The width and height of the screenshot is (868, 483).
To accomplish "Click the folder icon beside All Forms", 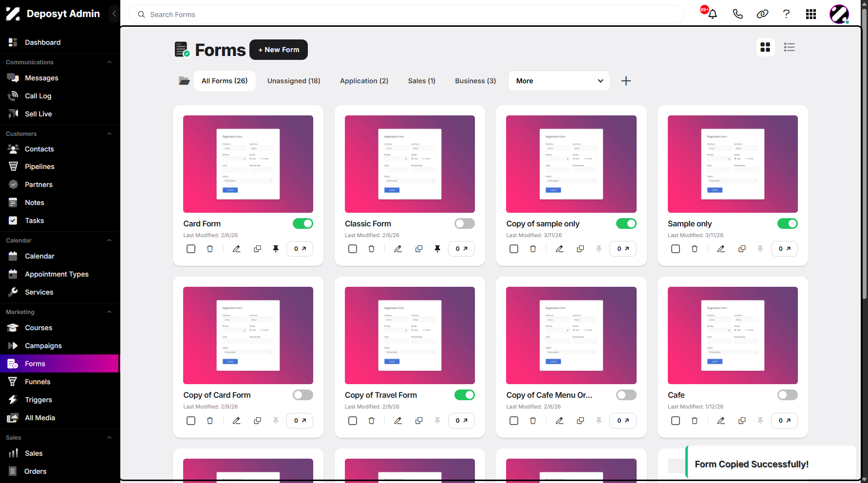I will coord(184,81).
